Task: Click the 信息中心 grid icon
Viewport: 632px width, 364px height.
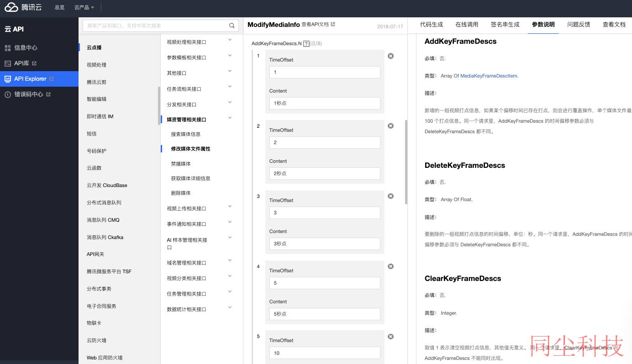Action: (x=8, y=47)
